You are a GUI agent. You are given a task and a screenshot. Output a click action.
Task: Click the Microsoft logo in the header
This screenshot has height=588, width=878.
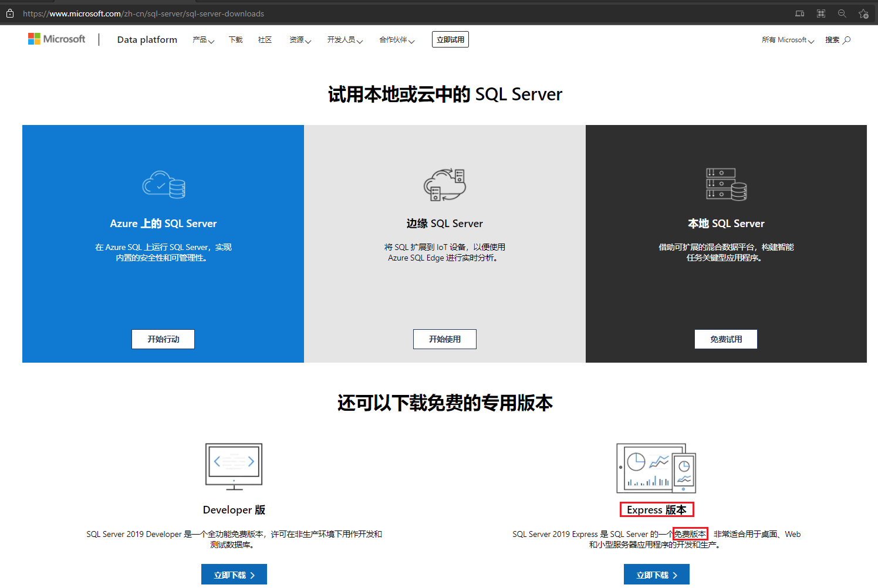click(x=56, y=39)
